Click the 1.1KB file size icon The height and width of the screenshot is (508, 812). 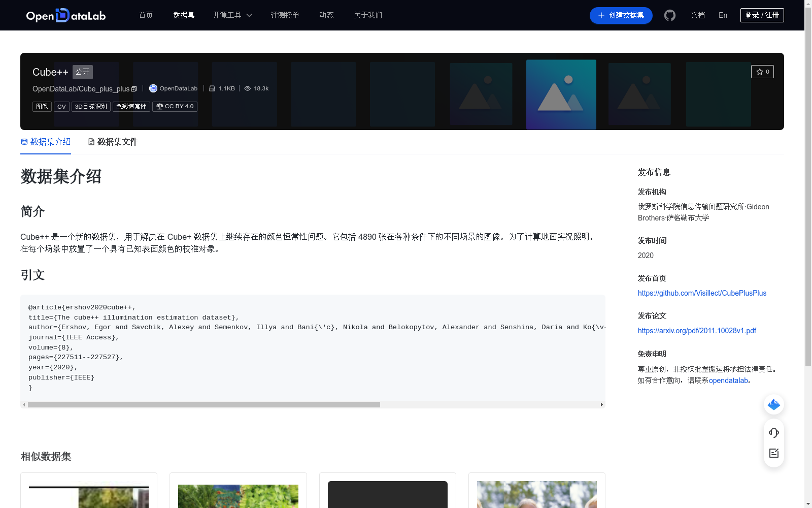pyautogui.click(x=212, y=88)
